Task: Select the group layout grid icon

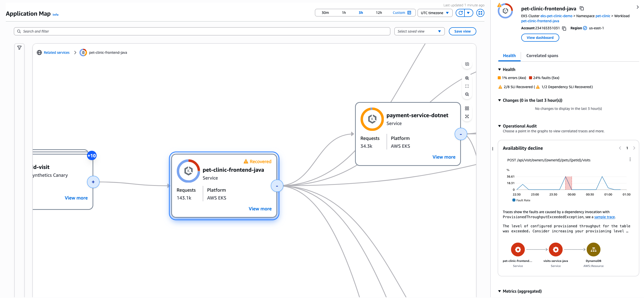Action: [467, 108]
